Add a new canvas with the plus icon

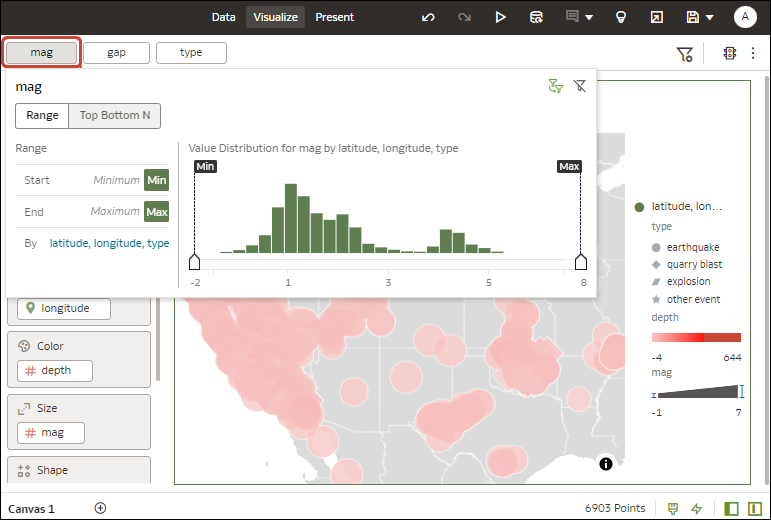click(100, 508)
